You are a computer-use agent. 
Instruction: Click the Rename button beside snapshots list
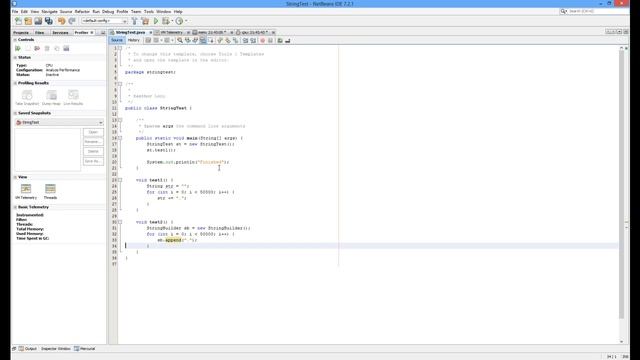coord(93,142)
